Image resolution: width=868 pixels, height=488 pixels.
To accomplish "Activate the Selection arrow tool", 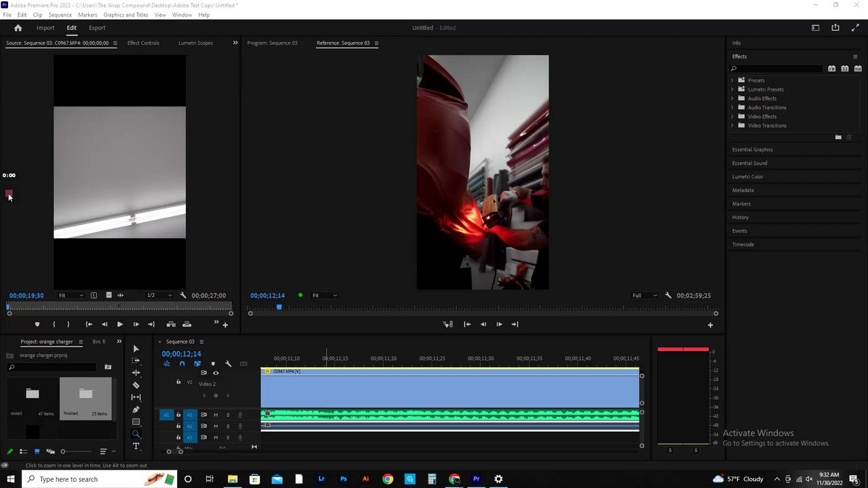I will click(x=136, y=348).
